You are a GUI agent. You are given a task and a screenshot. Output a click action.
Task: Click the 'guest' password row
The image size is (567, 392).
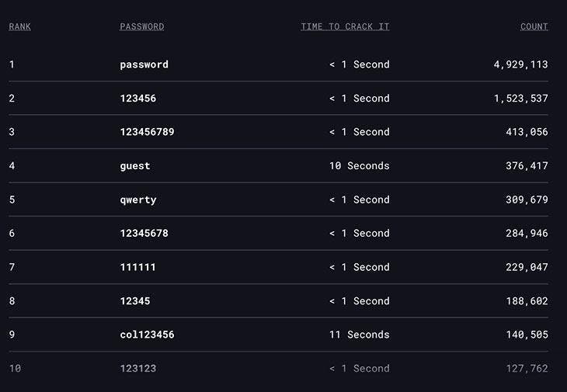coord(135,166)
